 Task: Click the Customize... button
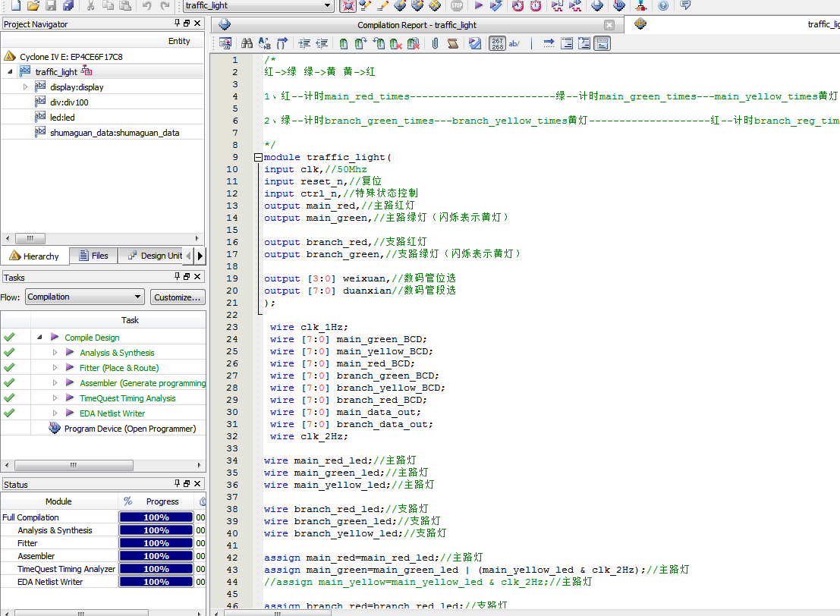coord(178,297)
